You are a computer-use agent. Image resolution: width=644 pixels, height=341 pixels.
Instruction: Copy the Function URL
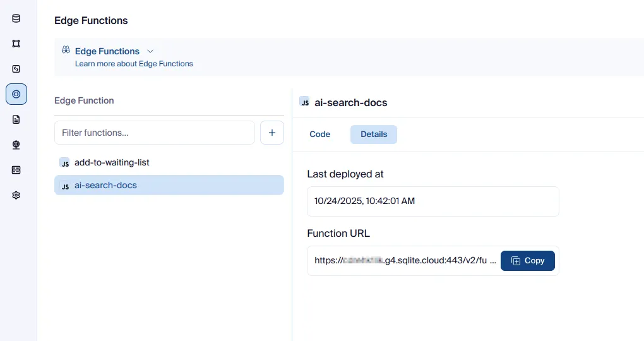527,261
